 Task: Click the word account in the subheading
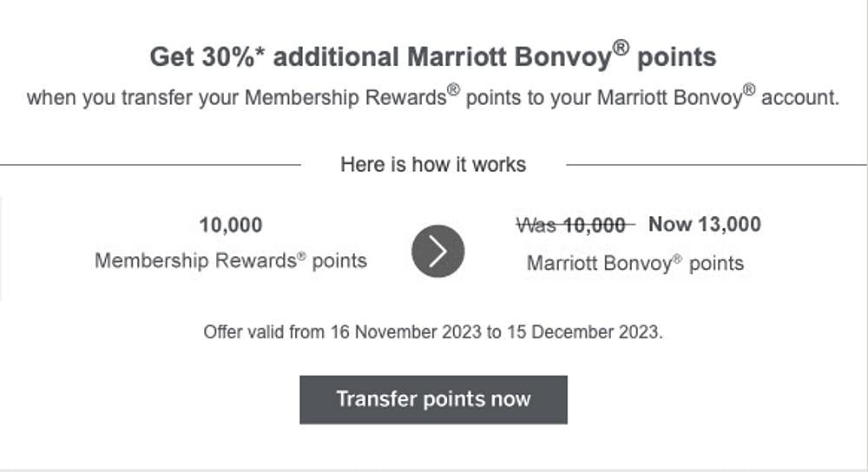point(800,98)
